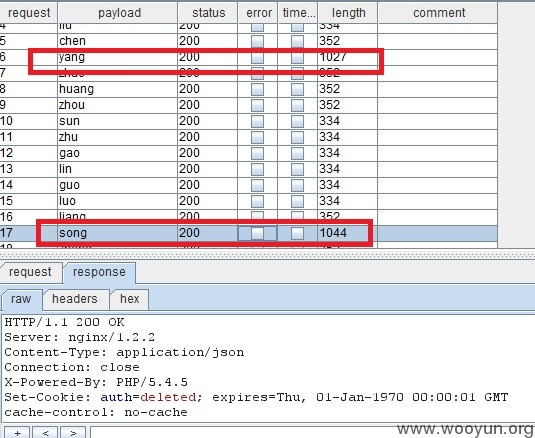Viewport: 535px width, 438px height.
Task: Click the Connection close header line
Action: tap(72, 367)
